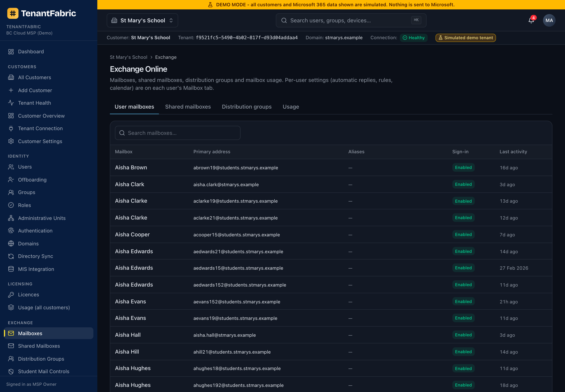
Task: Open Authentication settings
Action: tap(49, 231)
